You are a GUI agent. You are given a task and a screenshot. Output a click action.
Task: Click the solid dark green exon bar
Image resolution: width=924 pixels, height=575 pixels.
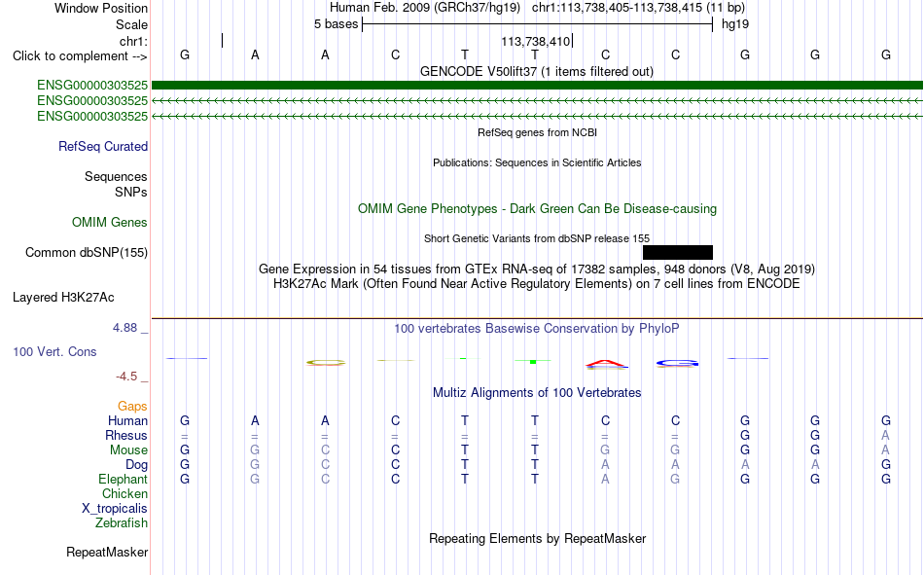537,85
